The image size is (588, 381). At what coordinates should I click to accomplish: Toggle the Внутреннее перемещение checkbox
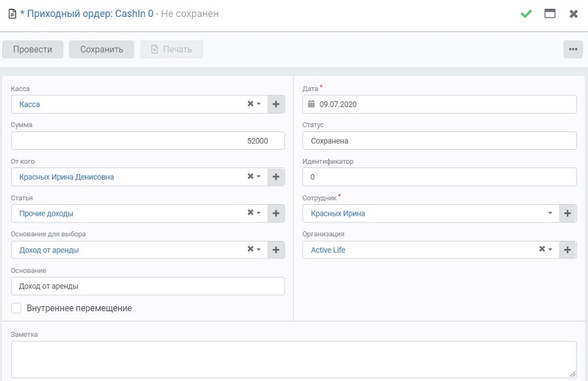[16, 308]
